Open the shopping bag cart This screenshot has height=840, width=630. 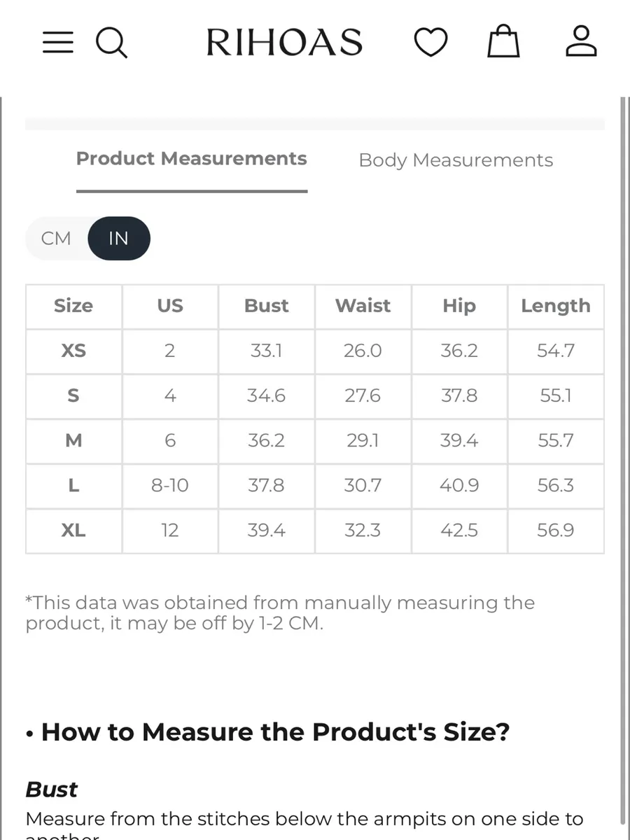tap(503, 41)
